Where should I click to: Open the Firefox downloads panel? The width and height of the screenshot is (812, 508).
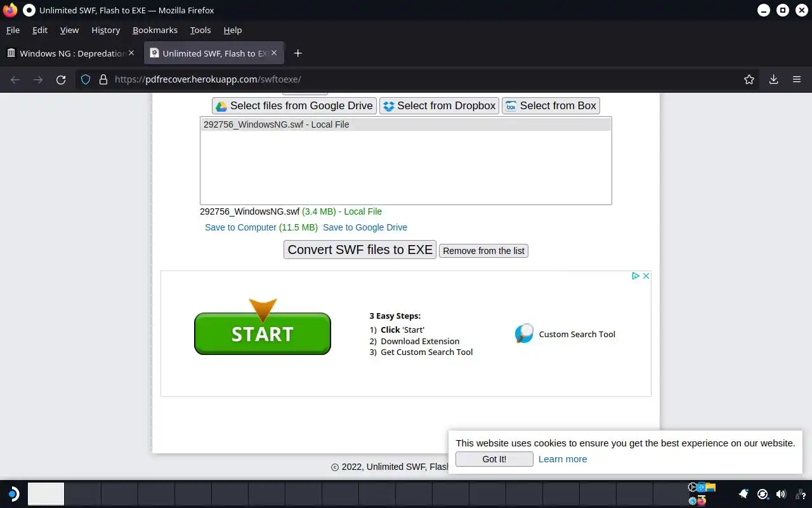(773, 79)
